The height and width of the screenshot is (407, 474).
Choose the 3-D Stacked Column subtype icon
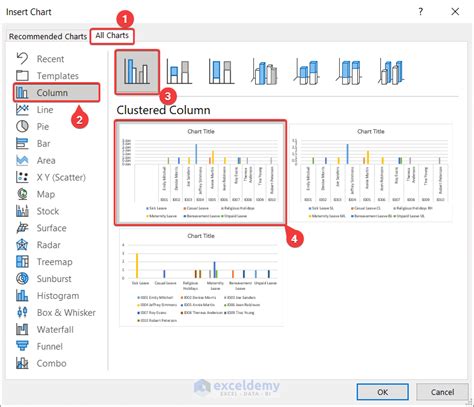pos(306,72)
